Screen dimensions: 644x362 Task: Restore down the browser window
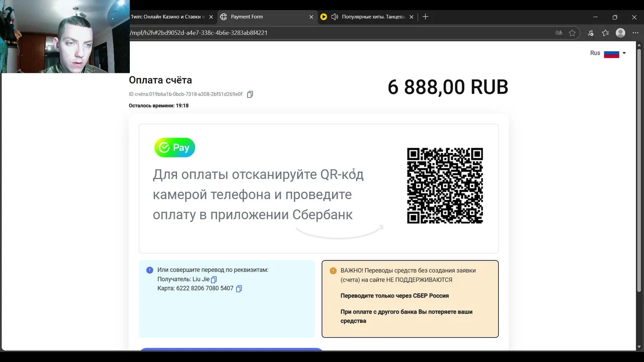[615, 17]
